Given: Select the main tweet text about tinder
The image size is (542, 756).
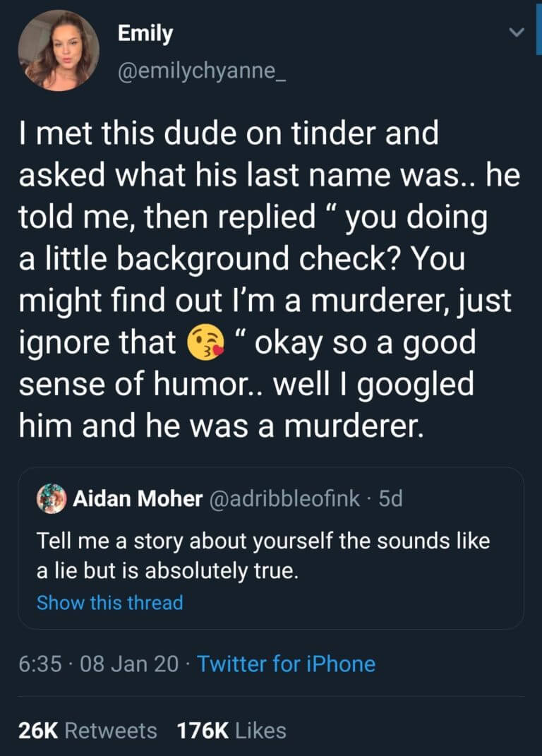Looking at the screenshot, I should [x=270, y=279].
